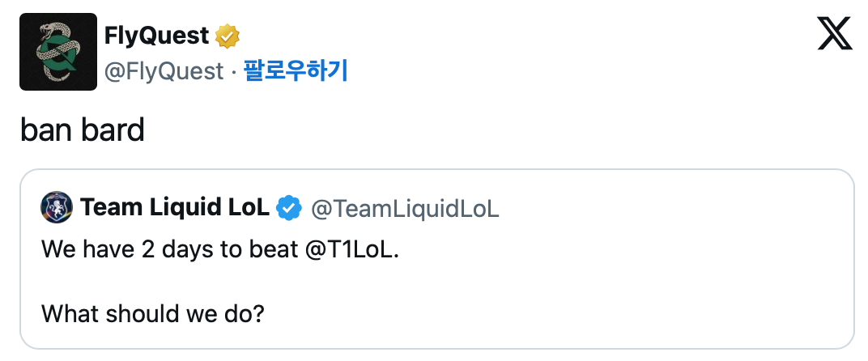
Task: Click the word "bard" in the tweet
Action: pos(113,130)
